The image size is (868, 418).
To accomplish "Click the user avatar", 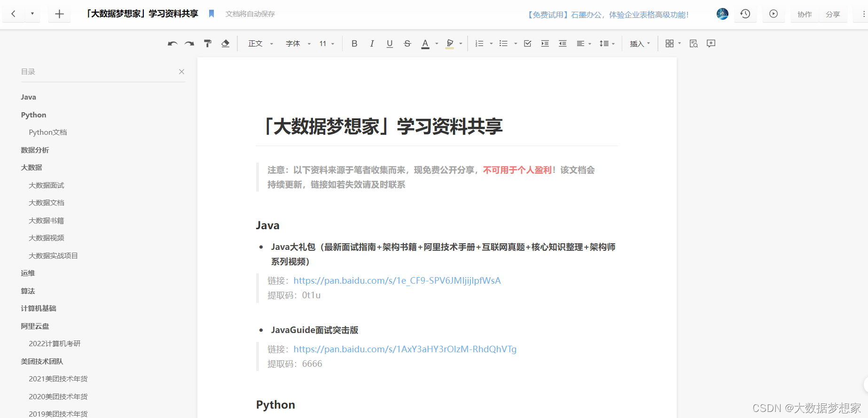I will click(722, 14).
